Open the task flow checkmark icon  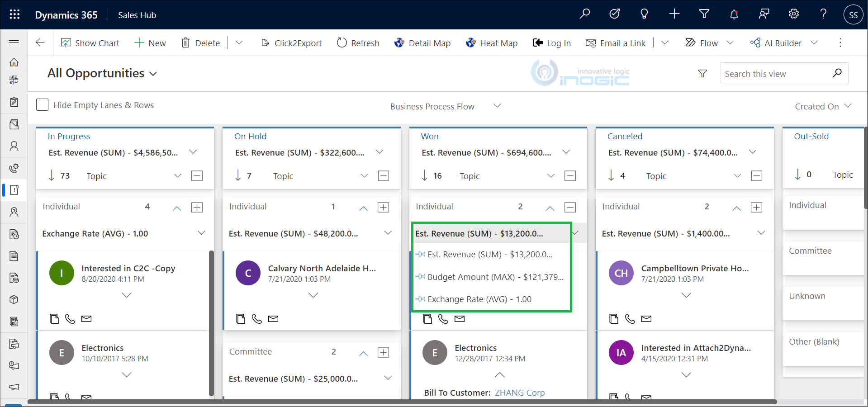pyautogui.click(x=614, y=14)
